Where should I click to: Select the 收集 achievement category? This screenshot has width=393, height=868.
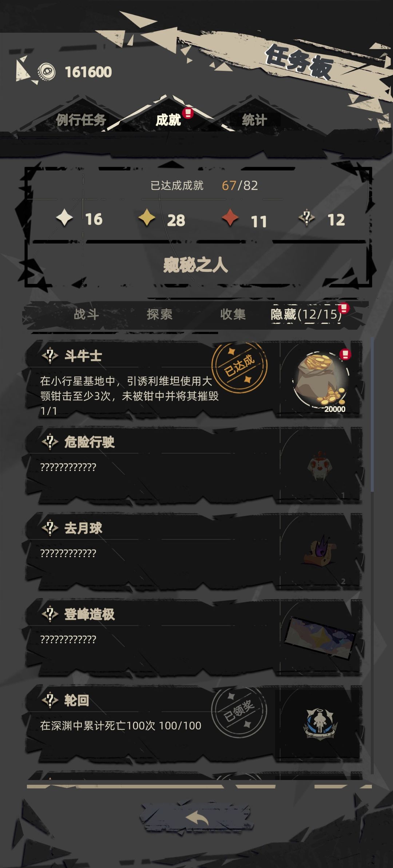click(x=233, y=314)
